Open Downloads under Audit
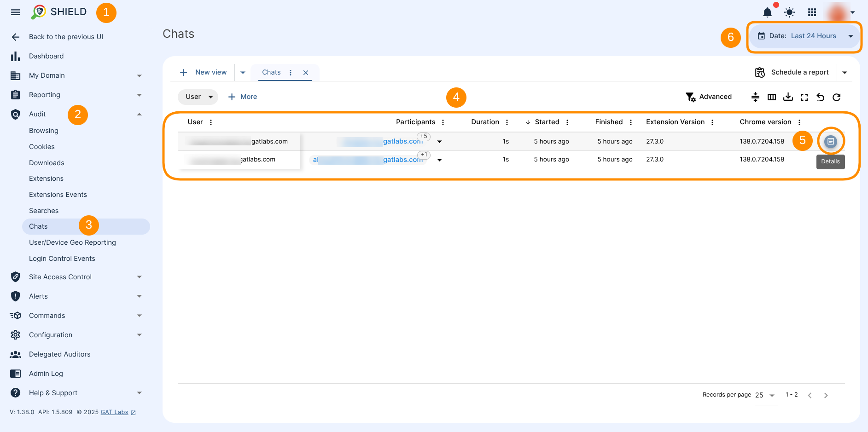Screen dimensions: 868x432 (47, 163)
